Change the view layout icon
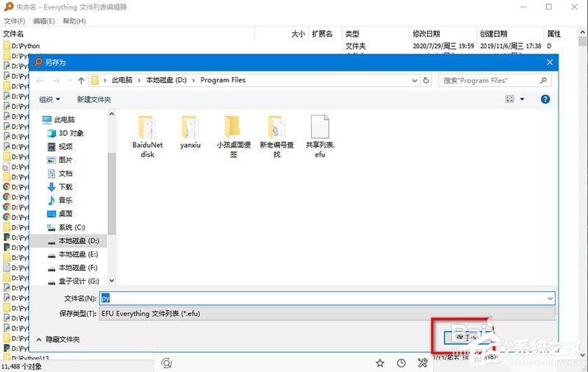Image resolution: width=588 pixels, height=372 pixels. (509, 99)
